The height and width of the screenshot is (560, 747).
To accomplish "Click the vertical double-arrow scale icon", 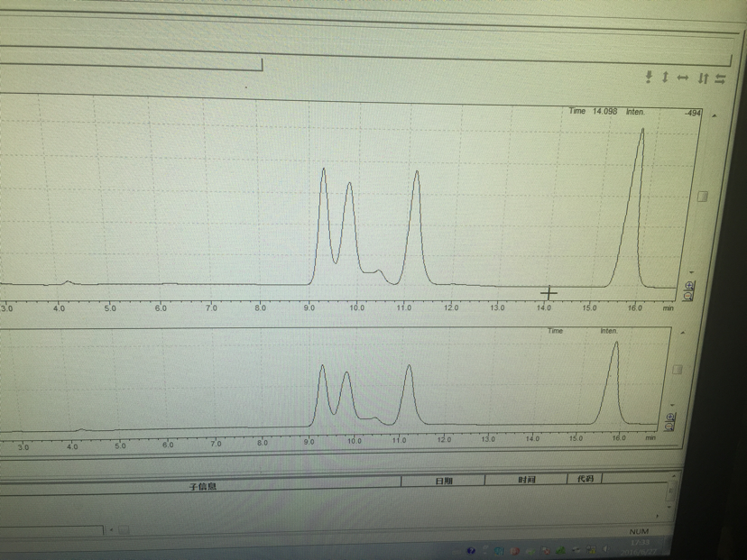I will pyautogui.click(x=665, y=78).
